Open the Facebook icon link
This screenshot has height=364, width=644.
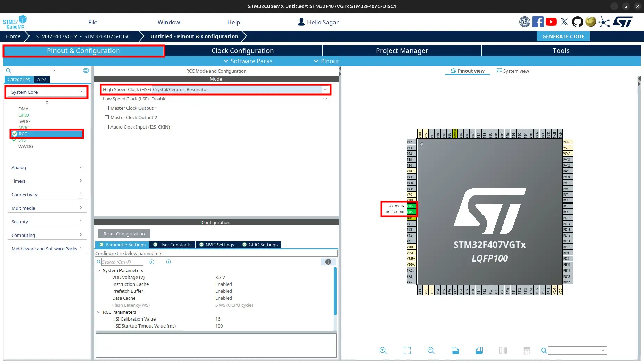(x=538, y=22)
